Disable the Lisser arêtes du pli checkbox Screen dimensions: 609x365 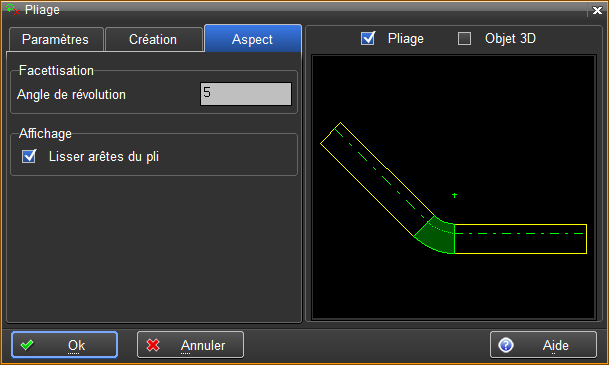coord(29,156)
